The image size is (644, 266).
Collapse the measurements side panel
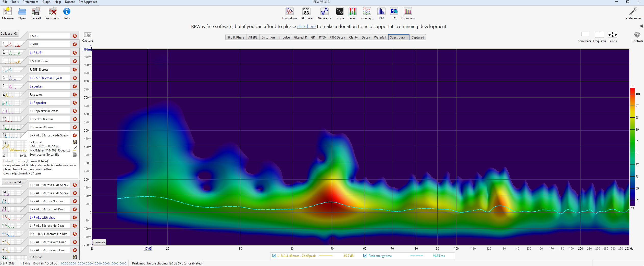(9, 34)
